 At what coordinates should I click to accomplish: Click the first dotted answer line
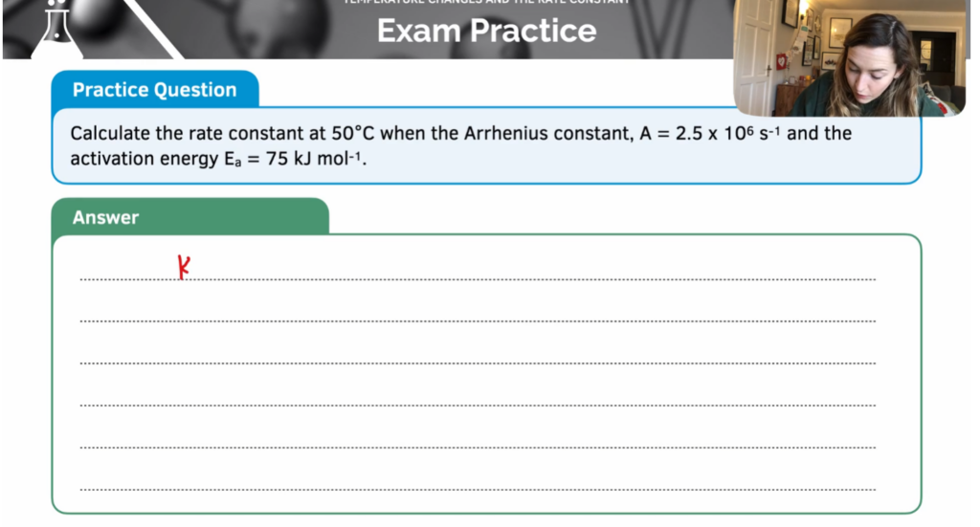click(x=479, y=279)
